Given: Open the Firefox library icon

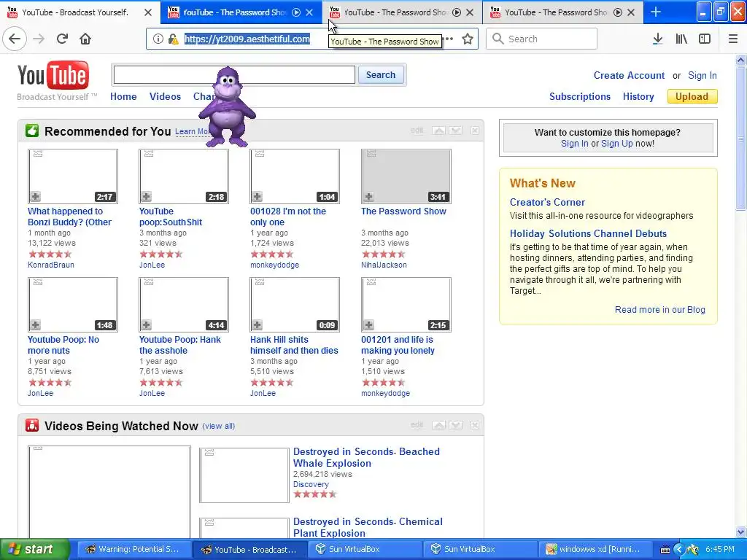Looking at the screenshot, I should coord(681,39).
